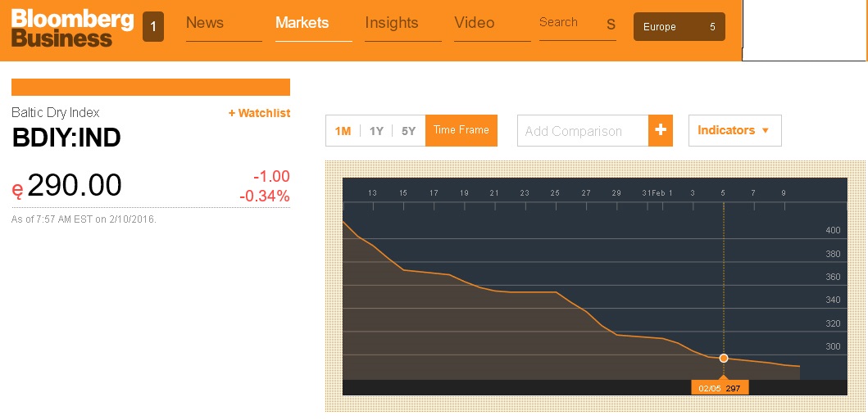
Task: Click the orange plus add-comparison icon
Action: (661, 130)
